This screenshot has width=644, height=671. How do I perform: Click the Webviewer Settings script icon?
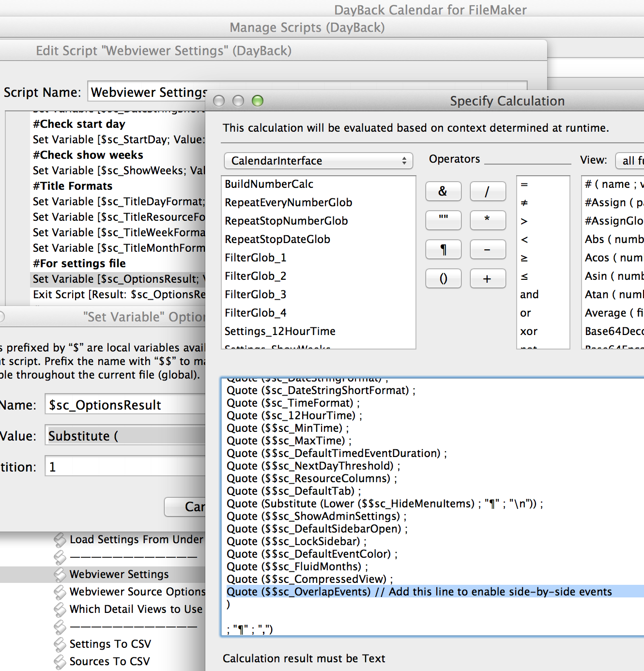[60, 575]
